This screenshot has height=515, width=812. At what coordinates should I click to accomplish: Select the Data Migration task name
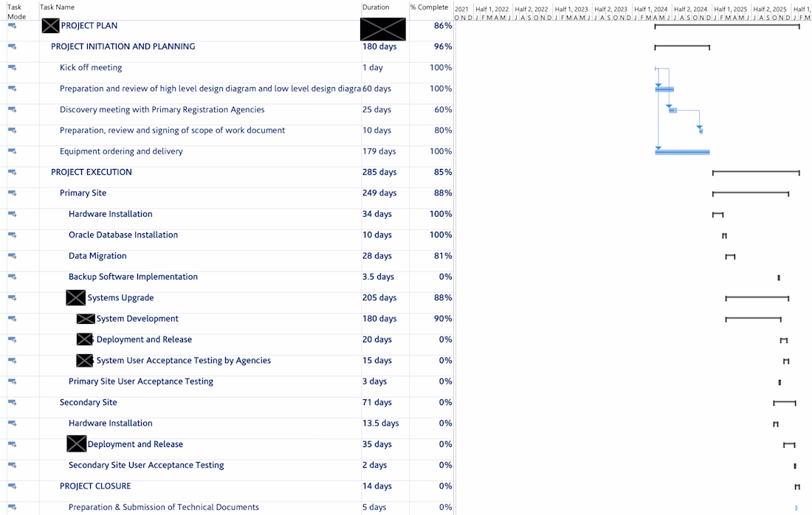(97, 256)
